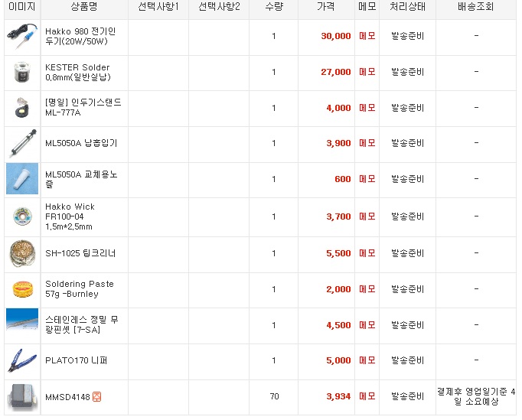The width and height of the screenshot is (522, 420).
Task: Open the MMSD4148 diode thumbnail
Action: click(22, 396)
